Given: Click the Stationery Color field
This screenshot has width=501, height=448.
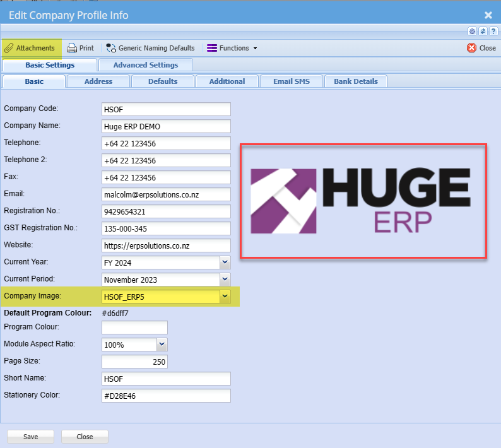Looking at the screenshot, I should [x=166, y=396].
